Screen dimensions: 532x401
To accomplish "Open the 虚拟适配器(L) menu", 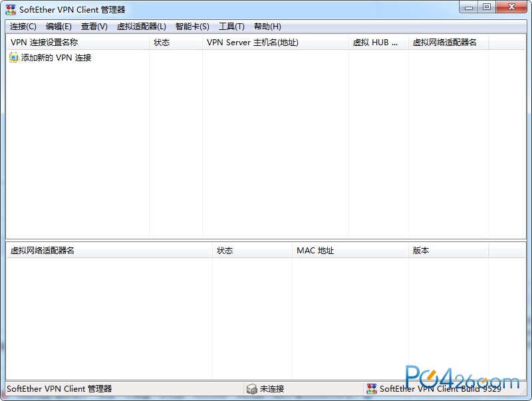I will tap(141, 27).
